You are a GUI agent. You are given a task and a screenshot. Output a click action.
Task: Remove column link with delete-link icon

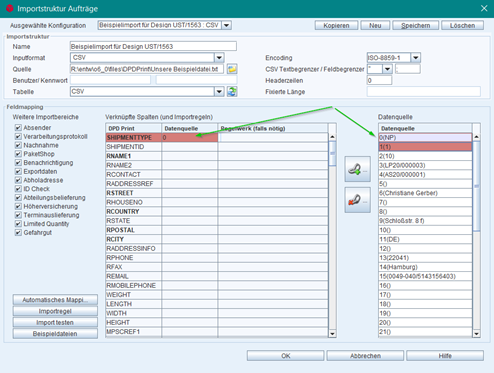(x=357, y=200)
